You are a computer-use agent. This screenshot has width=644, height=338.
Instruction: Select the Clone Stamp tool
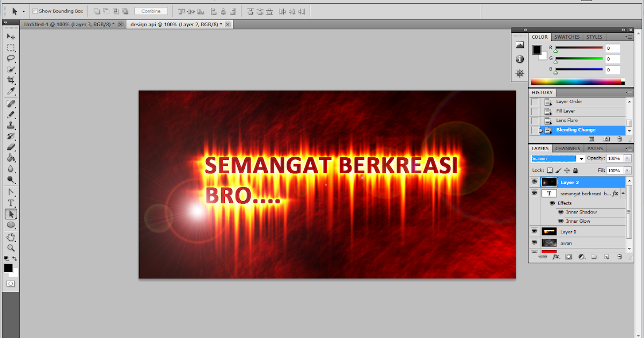(11, 124)
